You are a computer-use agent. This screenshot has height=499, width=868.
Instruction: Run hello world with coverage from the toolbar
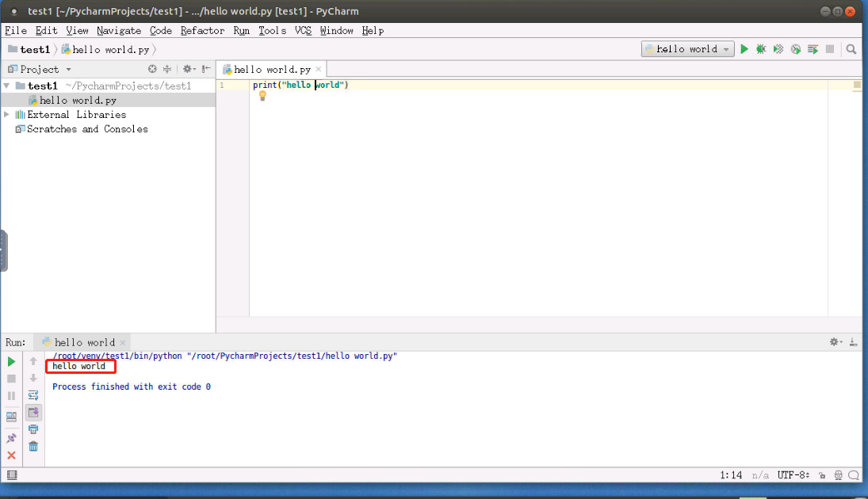778,49
